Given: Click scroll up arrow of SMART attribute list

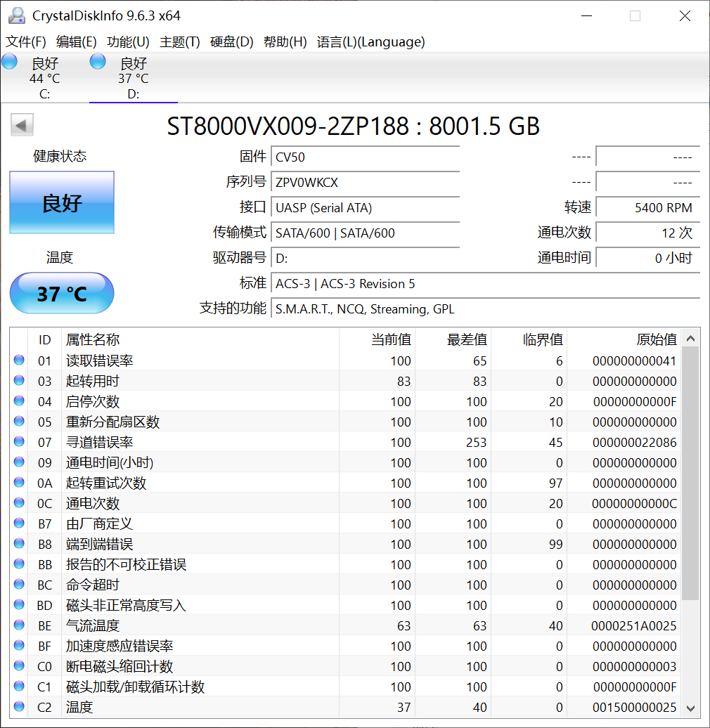Looking at the screenshot, I should click(x=690, y=339).
